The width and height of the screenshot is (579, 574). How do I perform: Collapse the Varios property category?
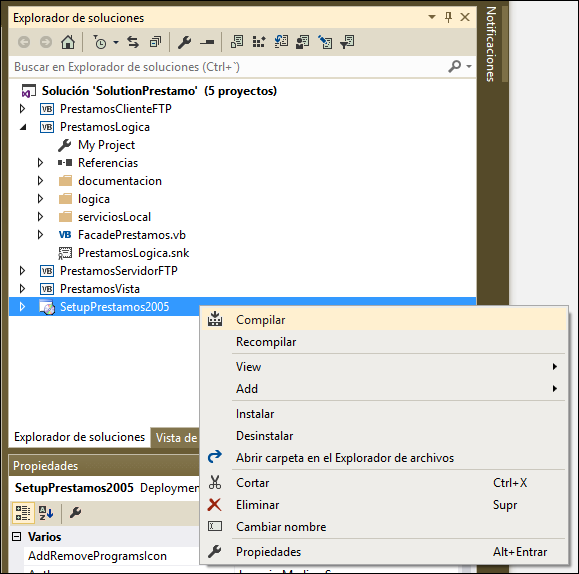coord(17,537)
